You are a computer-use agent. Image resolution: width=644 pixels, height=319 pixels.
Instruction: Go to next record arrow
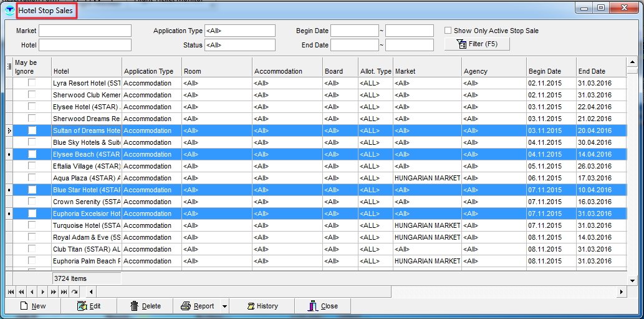point(42,292)
